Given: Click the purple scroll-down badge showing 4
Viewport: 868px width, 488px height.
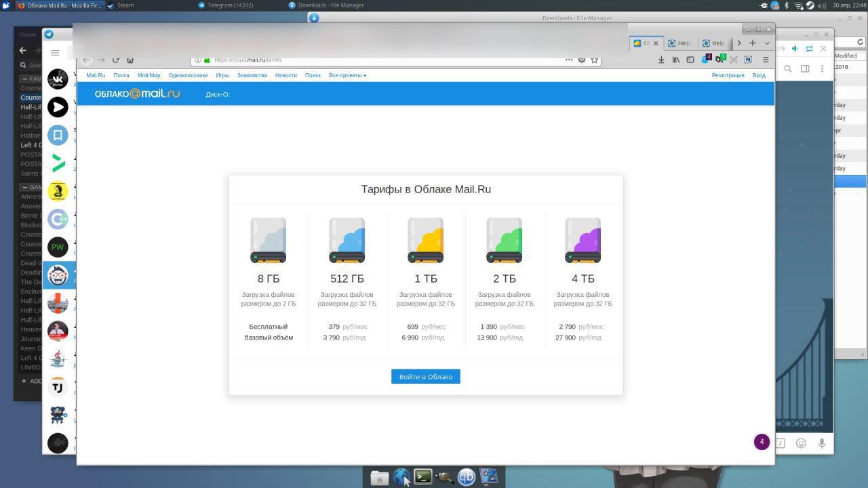Looking at the screenshot, I should [x=762, y=442].
